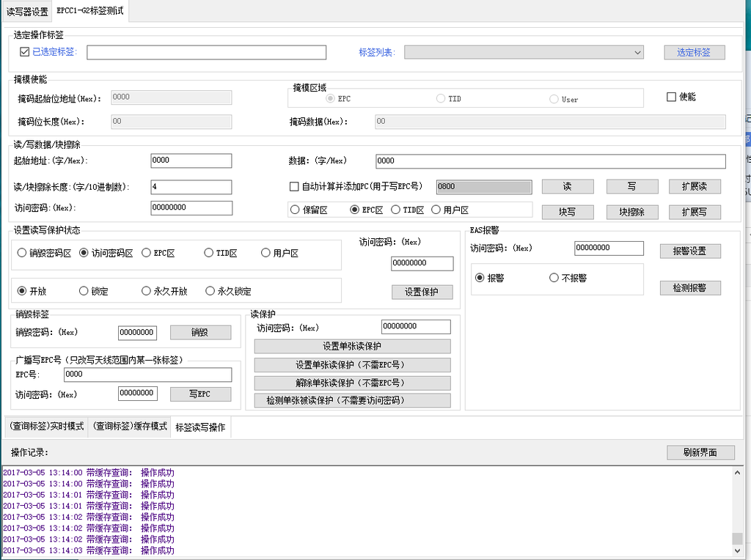Click the 报警设置 button
Viewport: 751px width, 560px height.
click(690, 251)
